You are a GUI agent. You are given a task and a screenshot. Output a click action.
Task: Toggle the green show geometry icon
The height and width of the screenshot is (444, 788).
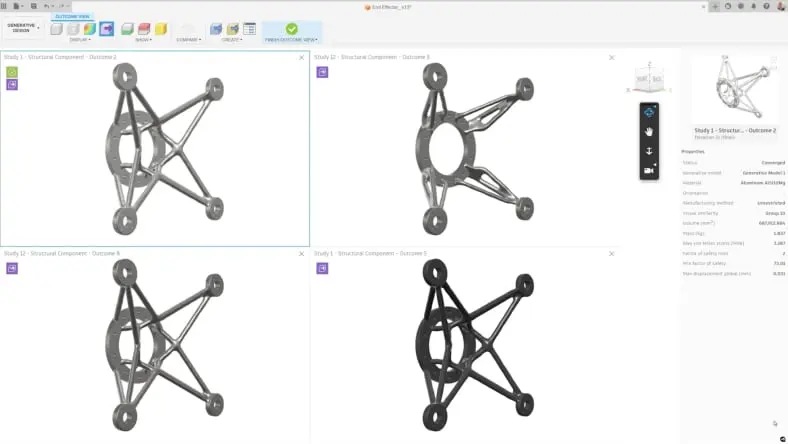pyautogui.click(x=127, y=29)
